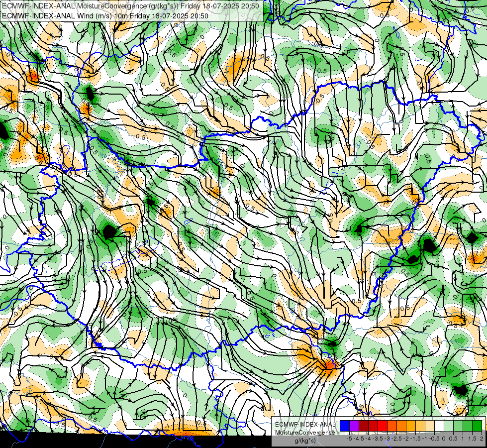Click MoistureConvergence label in the legend box
This screenshot has width=487, height=448.
pyautogui.click(x=305, y=433)
